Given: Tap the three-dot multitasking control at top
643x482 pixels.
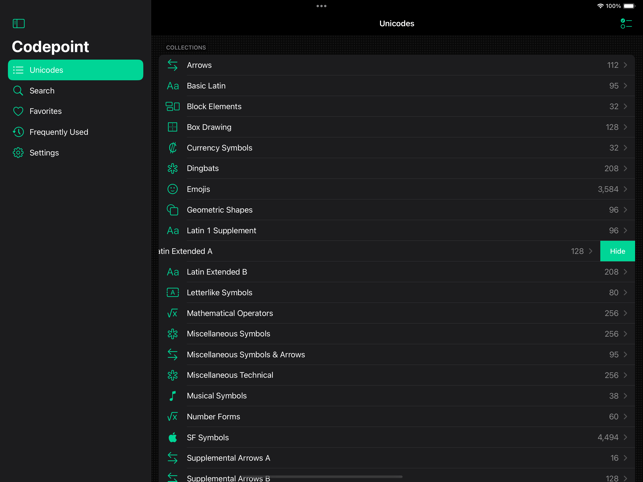Looking at the screenshot, I should (x=322, y=6).
